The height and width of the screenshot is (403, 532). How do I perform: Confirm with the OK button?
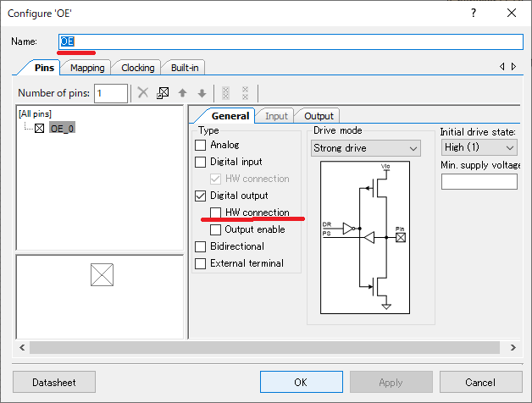click(x=302, y=382)
